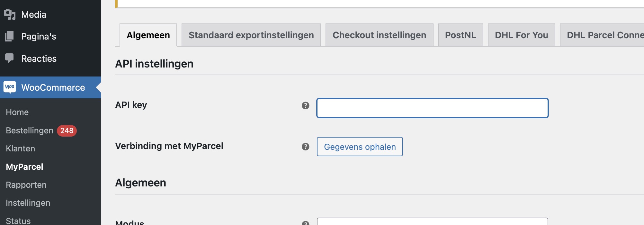644x225 pixels.
Task: Open MyParcel from the sidebar menu
Action: click(24, 166)
